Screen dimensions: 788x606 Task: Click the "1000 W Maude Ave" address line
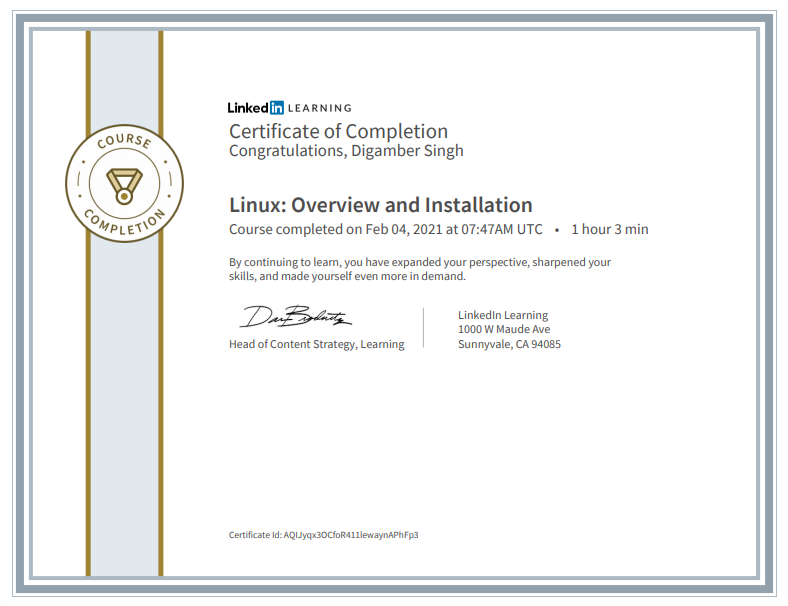(503, 329)
